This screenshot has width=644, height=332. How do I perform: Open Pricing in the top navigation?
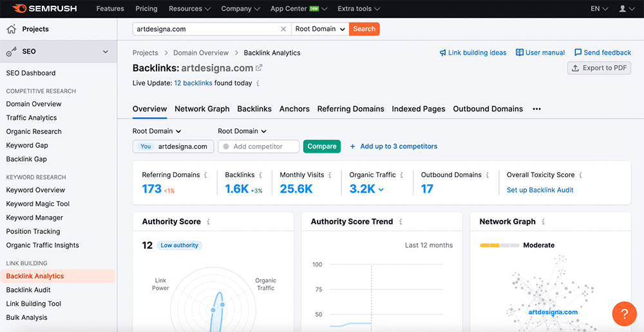click(x=146, y=8)
